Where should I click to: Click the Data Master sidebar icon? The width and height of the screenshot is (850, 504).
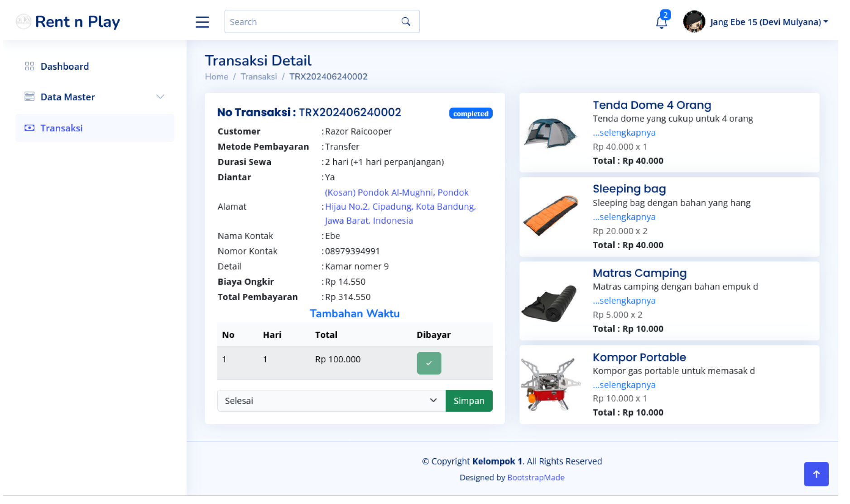point(29,96)
